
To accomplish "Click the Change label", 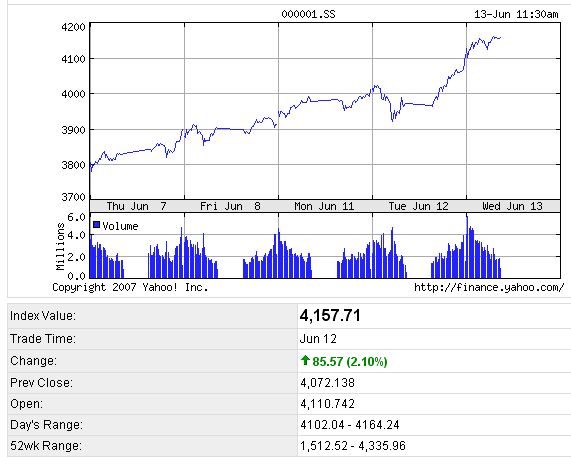I will [34, 360].
